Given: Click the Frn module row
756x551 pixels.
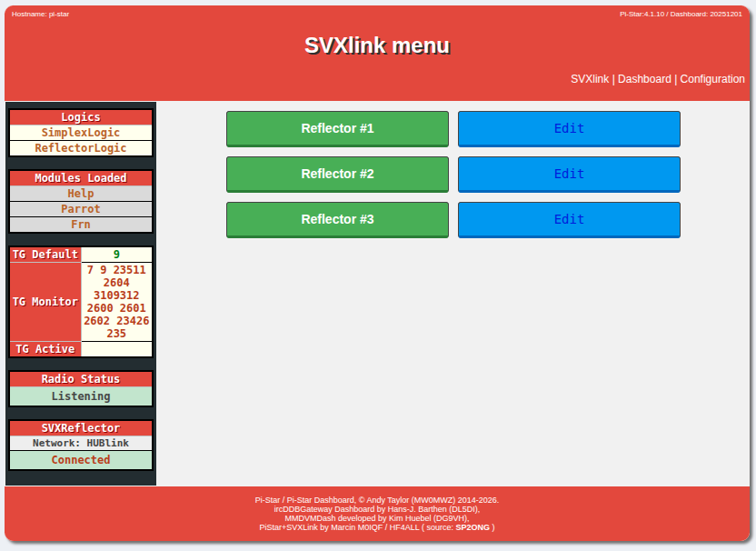Looking at the screenshot, I should (81, 225).
